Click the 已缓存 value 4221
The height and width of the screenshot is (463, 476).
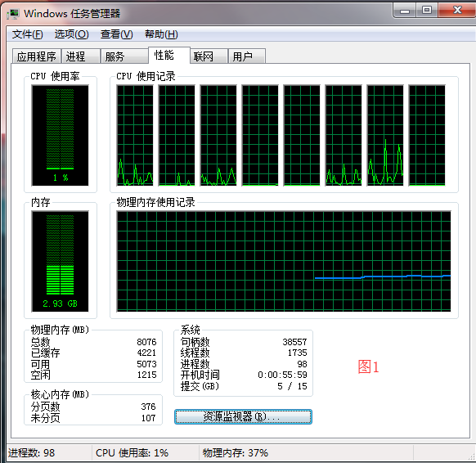point(146,353)
